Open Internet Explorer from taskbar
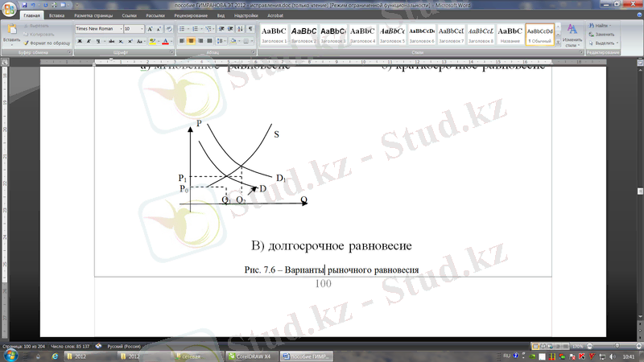 (55, 356)
